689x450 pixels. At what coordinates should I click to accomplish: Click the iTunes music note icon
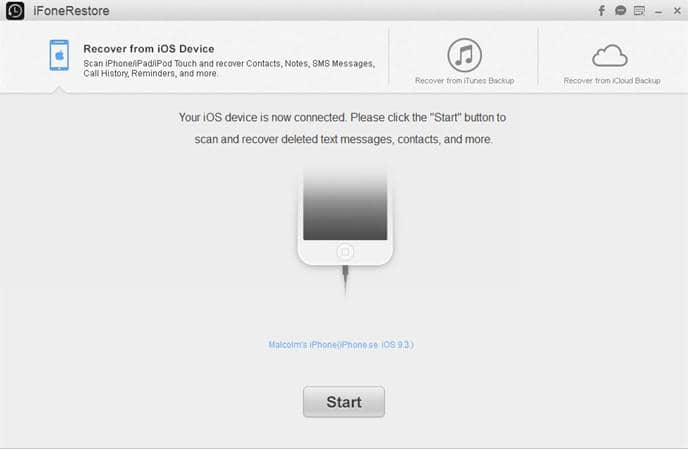[464, 55]
